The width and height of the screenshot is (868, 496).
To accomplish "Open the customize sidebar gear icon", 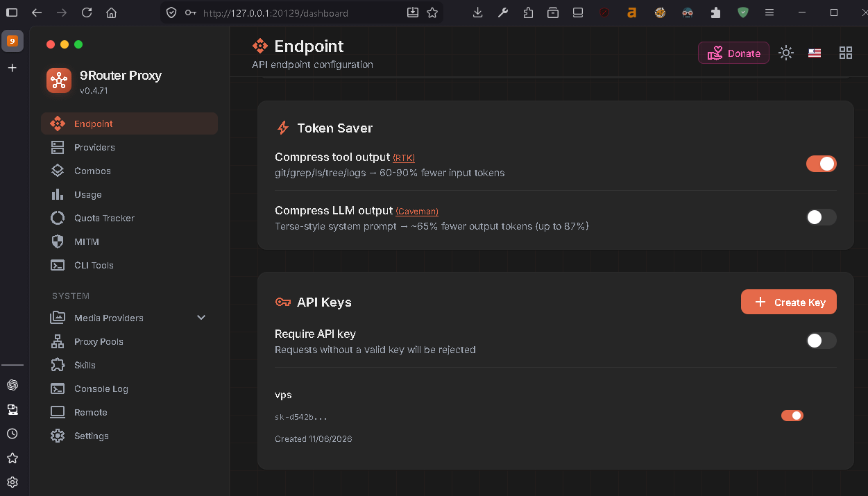I will coord(12,482).
